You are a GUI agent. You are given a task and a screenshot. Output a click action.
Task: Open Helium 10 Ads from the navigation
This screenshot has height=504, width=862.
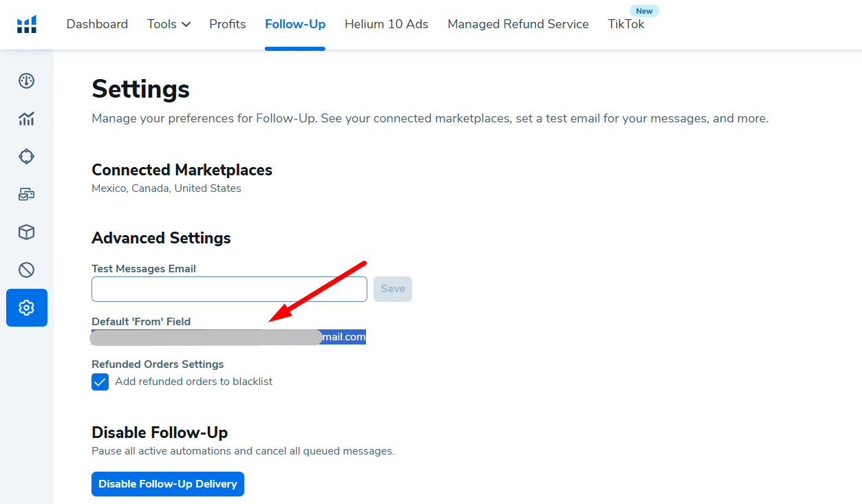[387, 24]
